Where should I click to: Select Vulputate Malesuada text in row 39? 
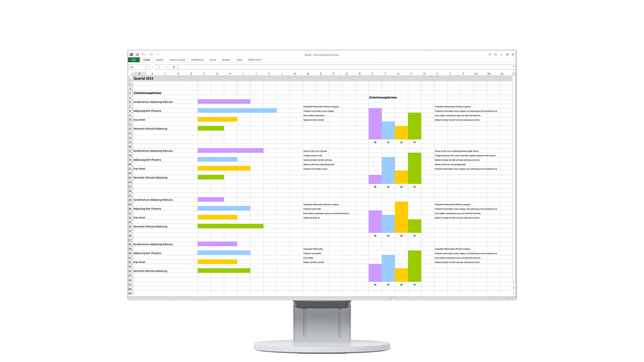313,249
